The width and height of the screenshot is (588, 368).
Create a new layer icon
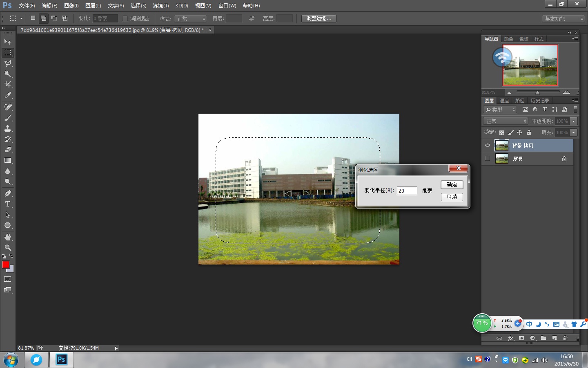555,338
